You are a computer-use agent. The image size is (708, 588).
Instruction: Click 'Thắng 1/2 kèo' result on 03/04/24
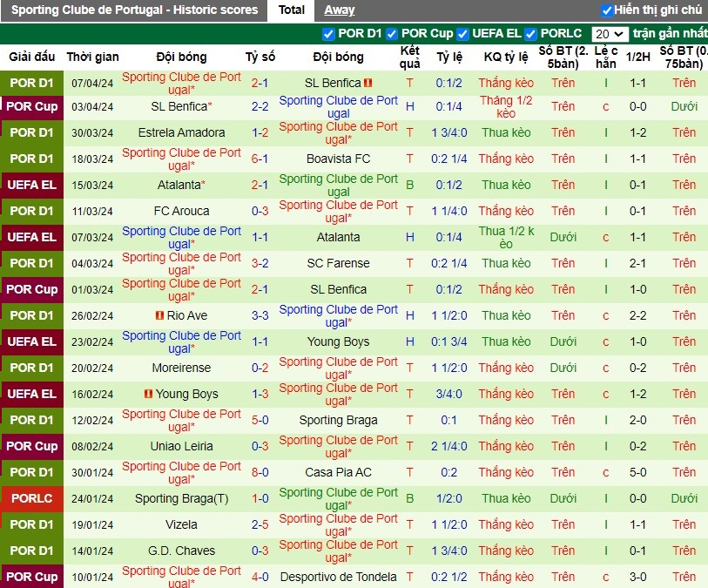click(506, 106)
